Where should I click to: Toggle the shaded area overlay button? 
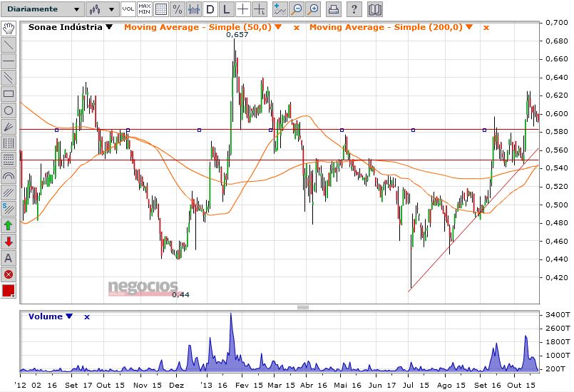click(x=194, y=9)
